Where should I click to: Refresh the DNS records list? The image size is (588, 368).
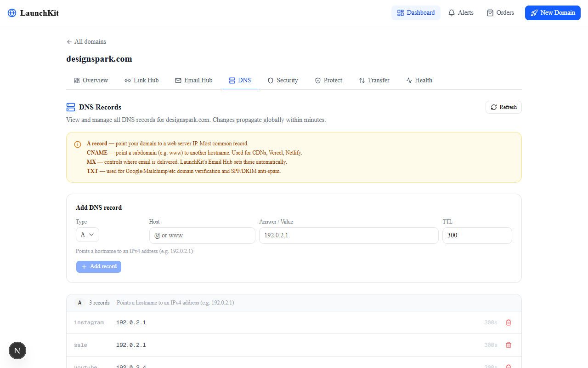pyautogui.click(x=503, y=107)
